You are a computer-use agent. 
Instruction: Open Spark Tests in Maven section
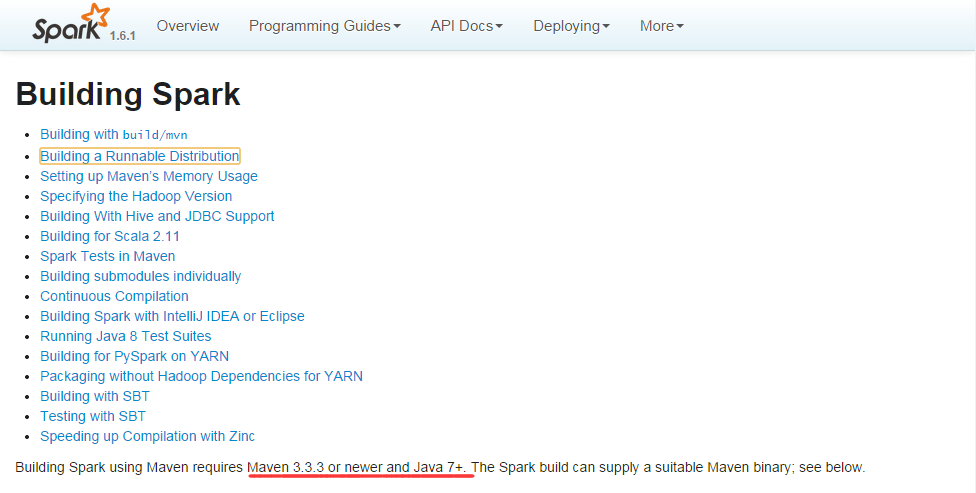[108, 256]
